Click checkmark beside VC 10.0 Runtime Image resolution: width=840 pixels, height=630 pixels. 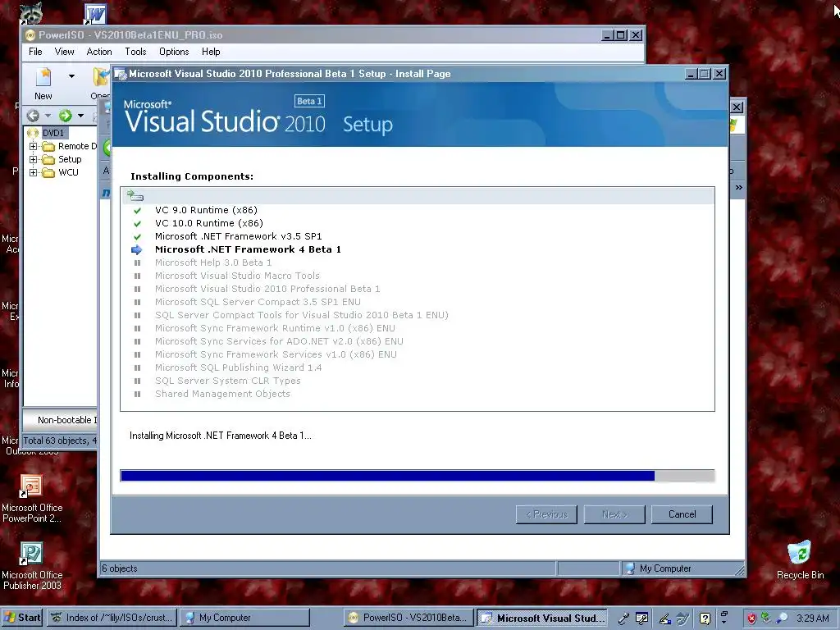[137, 223]
